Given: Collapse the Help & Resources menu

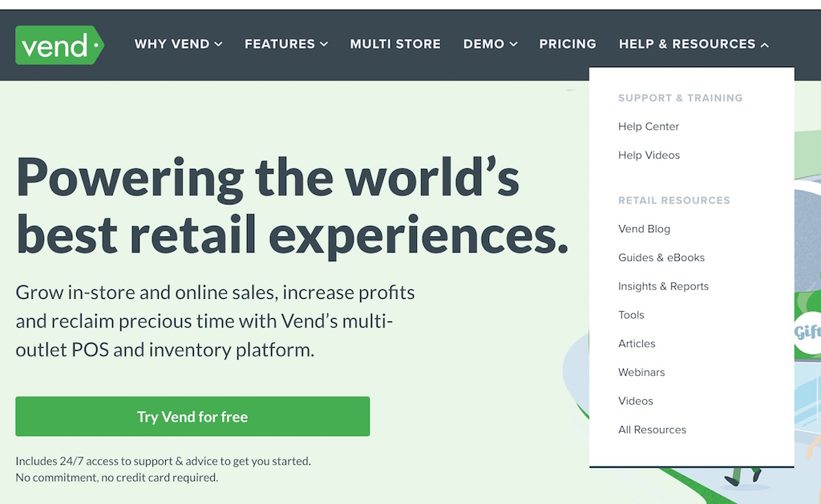Looking at the screenshot, I should click(x=694, y=44).
